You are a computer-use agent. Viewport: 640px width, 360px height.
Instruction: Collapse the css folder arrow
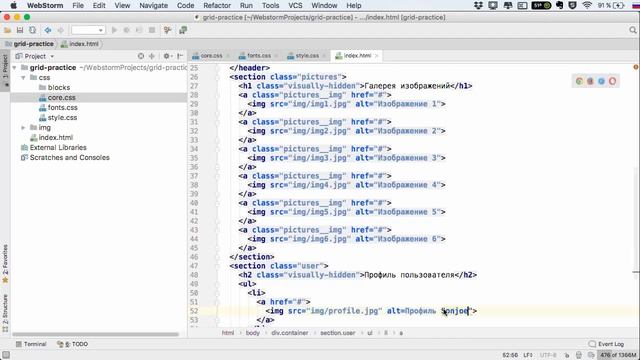(x=24, y=78)
